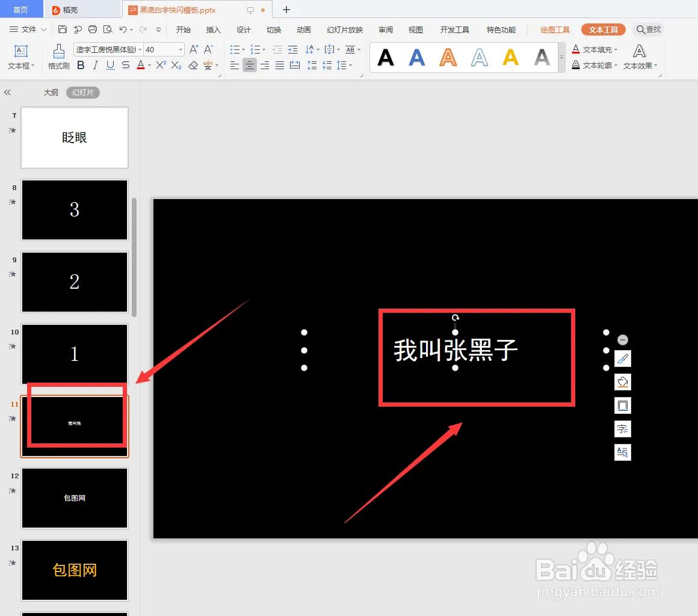
Task: Click the round minus collapse icon
Action: tap(622, 340)
